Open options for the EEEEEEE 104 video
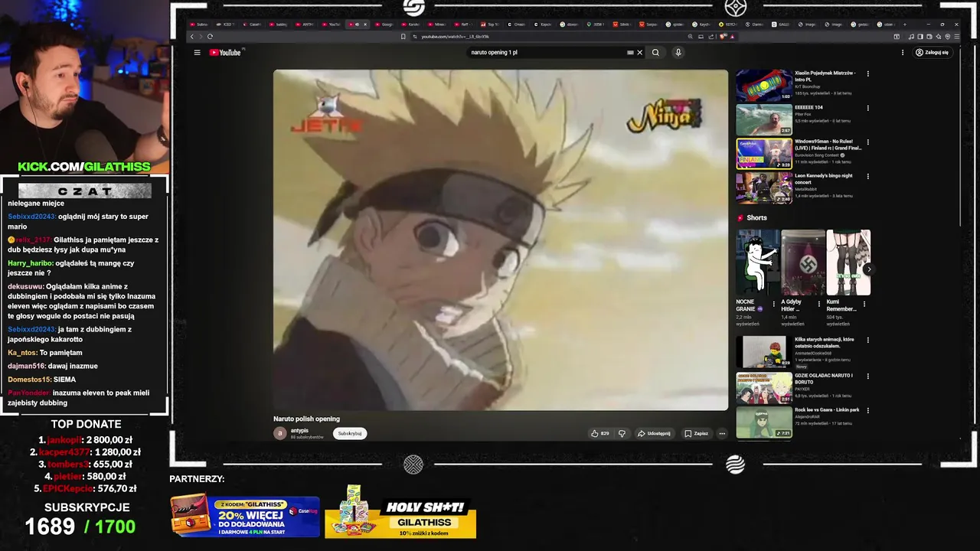Viewport: 980px width, 551px height. 867,109
